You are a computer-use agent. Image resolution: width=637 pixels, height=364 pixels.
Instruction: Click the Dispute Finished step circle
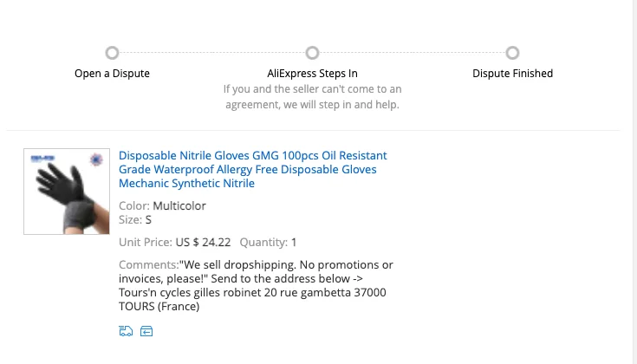coord(512,53)
